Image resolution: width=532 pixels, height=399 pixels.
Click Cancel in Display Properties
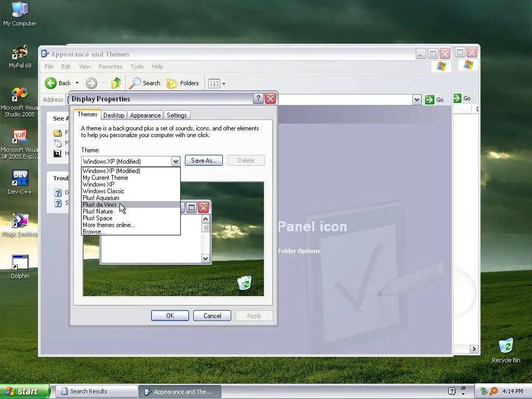point(212,315)
